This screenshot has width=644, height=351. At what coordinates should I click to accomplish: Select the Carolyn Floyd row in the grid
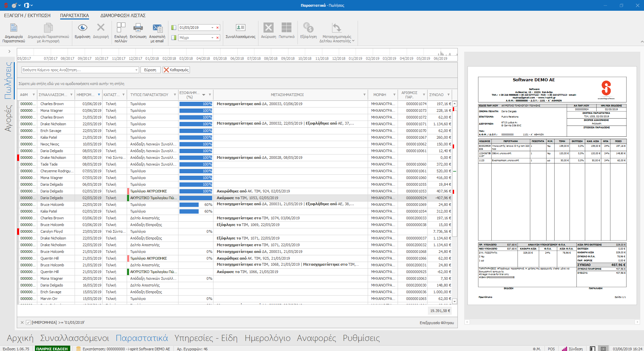click(51, 231)
